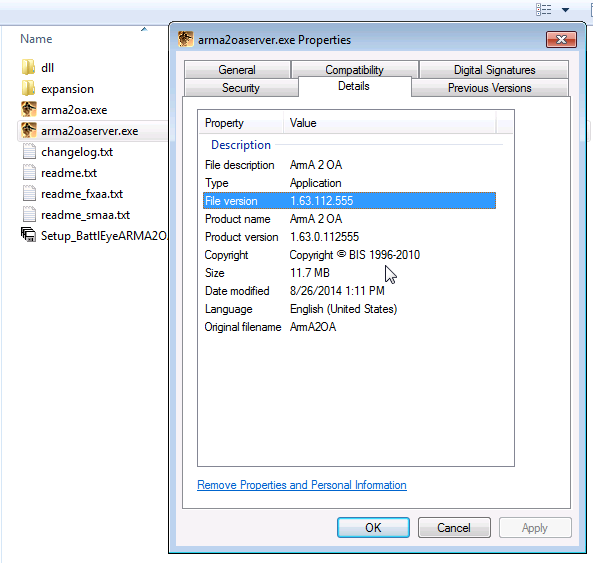This screenshot has height=563, width=593.
Task: Select the dll folder icon
Action: tap(29, 68)
